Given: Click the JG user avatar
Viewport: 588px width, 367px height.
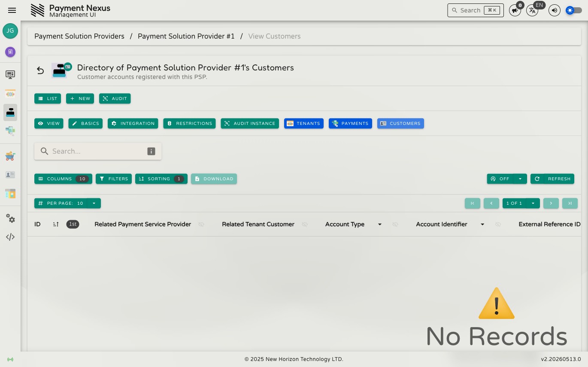Looking at the screenshot, I should [10, 31].
